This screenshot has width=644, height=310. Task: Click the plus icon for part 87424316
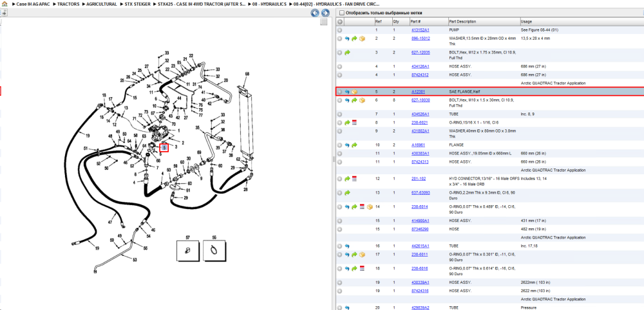tap(339, 291)
